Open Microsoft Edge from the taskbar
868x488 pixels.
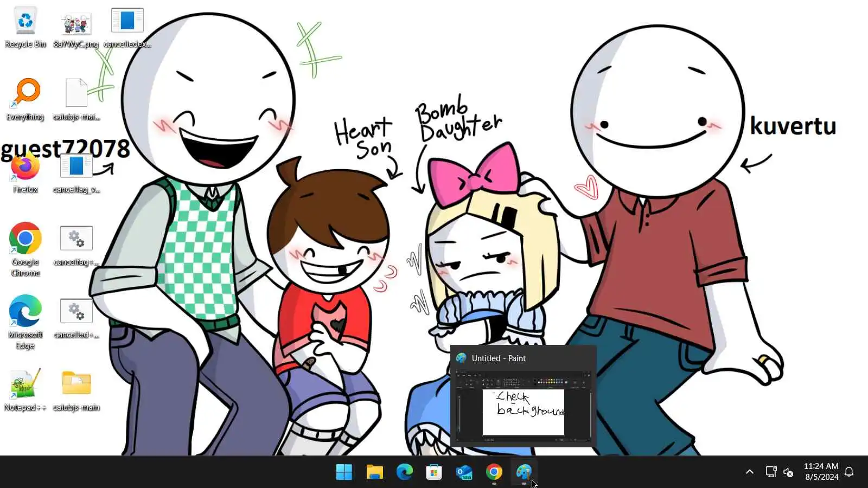coord(404,472)
